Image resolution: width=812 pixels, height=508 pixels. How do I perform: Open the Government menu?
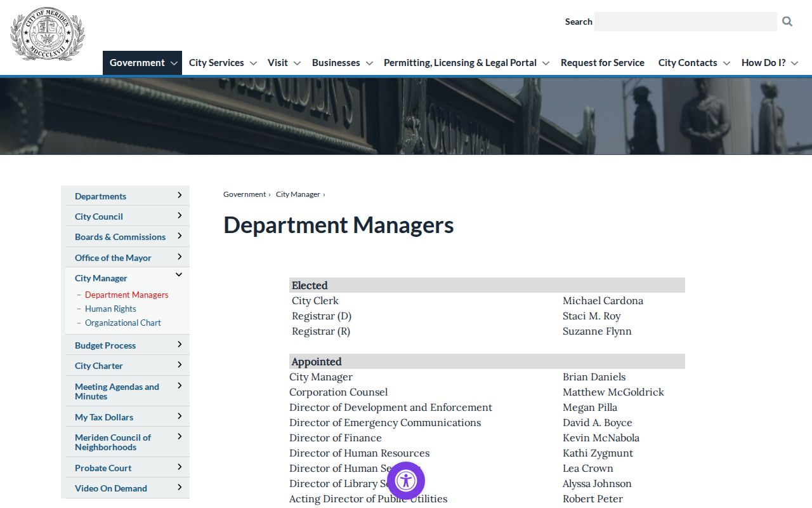pos(137,63)
